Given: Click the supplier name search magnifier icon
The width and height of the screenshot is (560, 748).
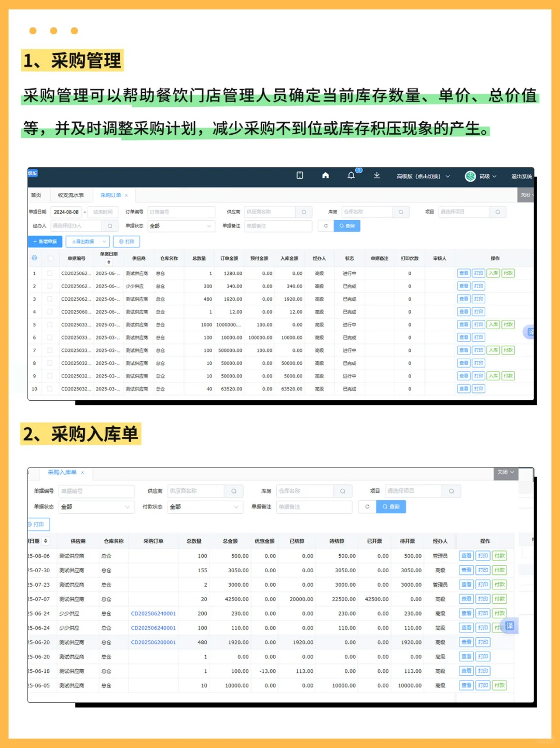Looking at the screenshot, I should tap(303, 211).
